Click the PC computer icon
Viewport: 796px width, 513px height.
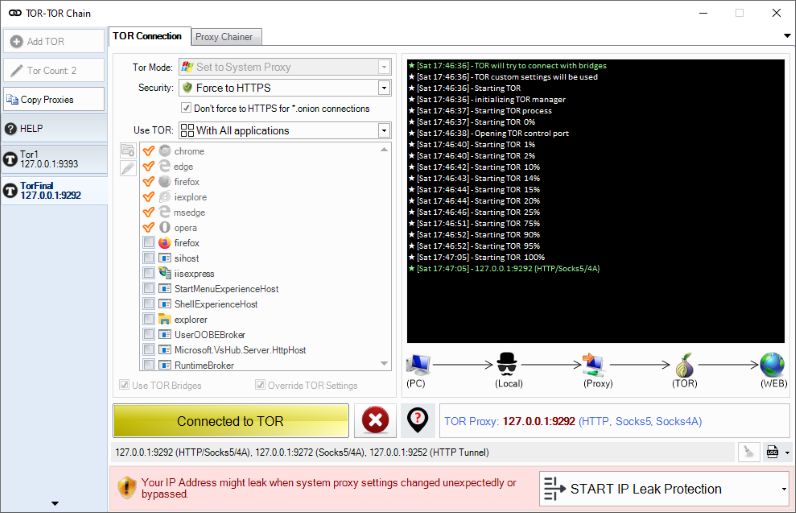pyautogui.click(x=418, y=364)
